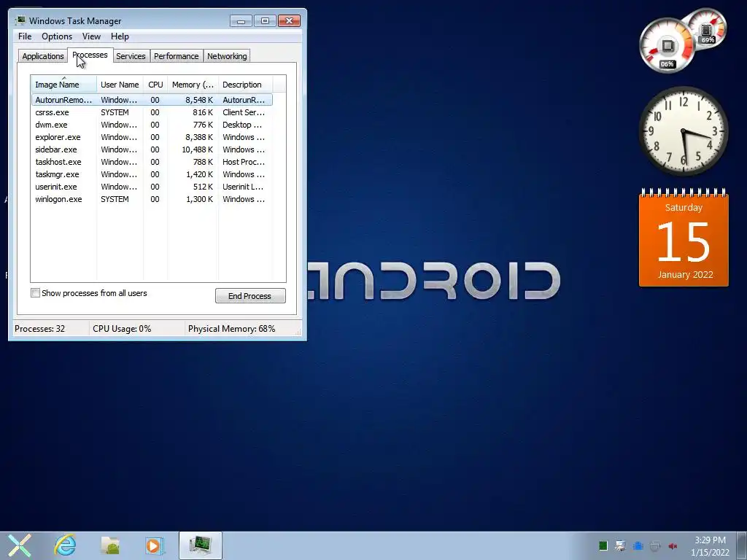Sort by Description column header
This screenshot has height=560, width=747.
point(245,85)
